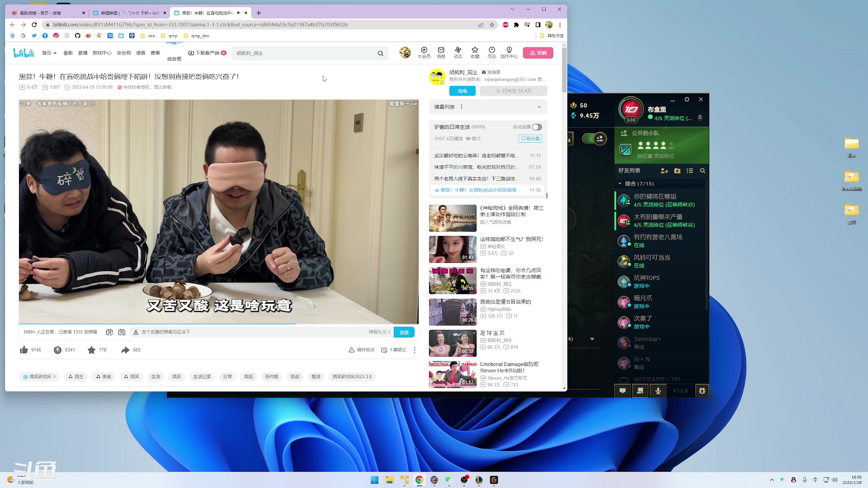This screenshot has width=868, height=488.
Task: Open Chrome tab search dropdown arrow
Action: click(512, 9)
